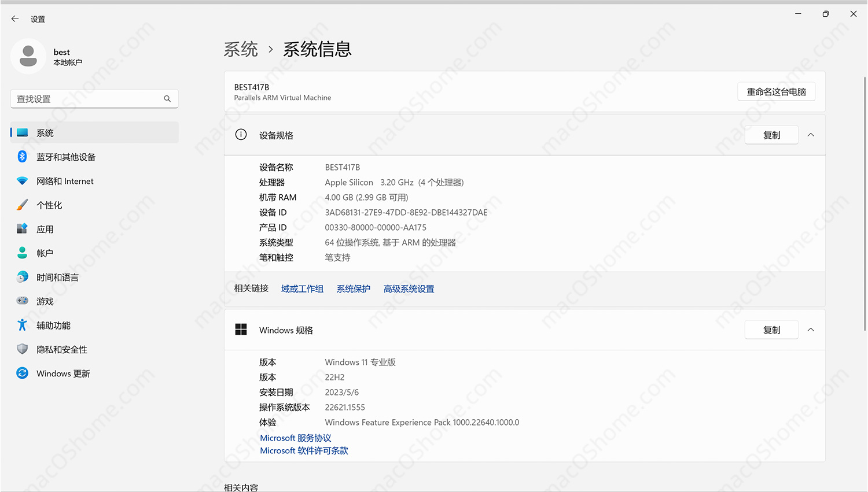The height and width of the screenshot is (492, 868).
Task: Collapse the 设备规格 section chevron
Action: (811, 135)
